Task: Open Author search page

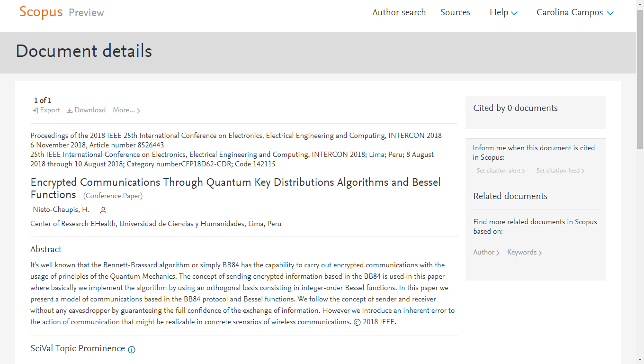Action: 399,13
